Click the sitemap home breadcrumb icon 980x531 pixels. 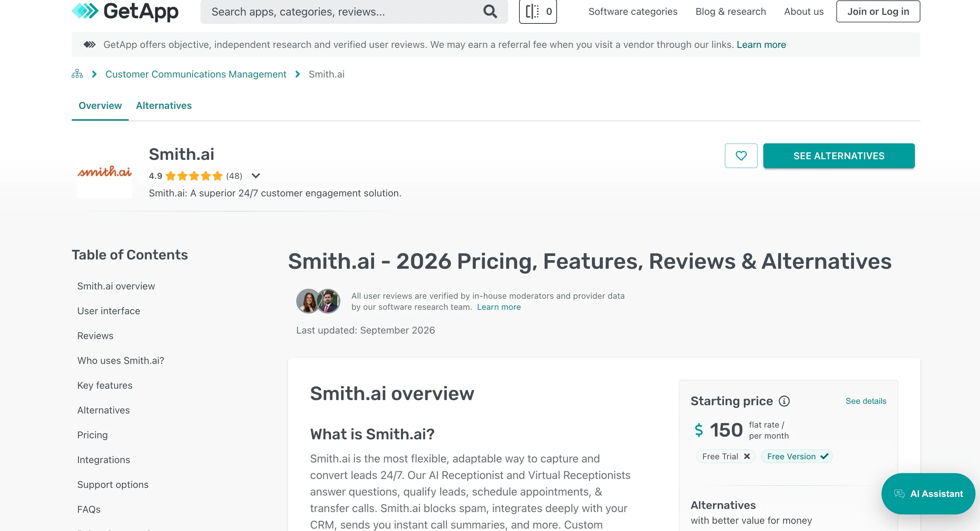click(77, 74)
